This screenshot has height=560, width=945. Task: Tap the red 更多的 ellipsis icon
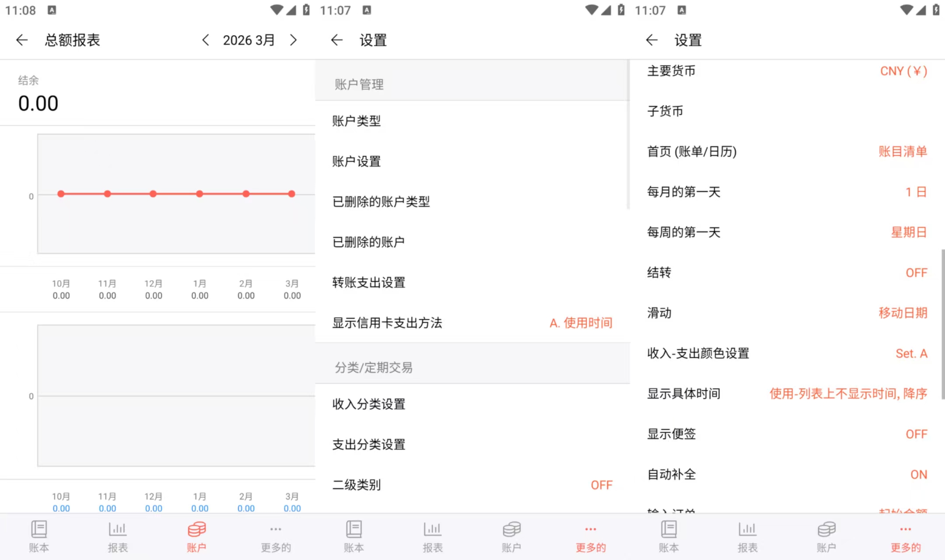coord(590,535)
